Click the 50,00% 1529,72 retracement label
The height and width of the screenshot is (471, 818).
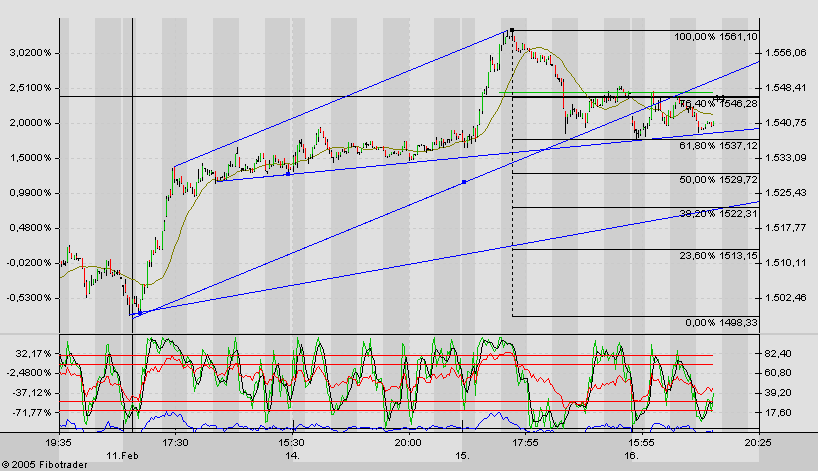(x=718, y=179)
